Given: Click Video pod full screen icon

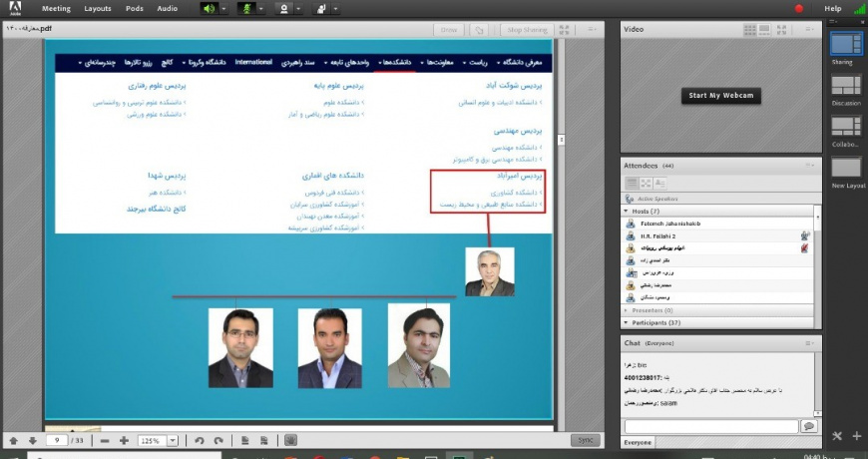Looking at the screenshot, I should point(781,29).
